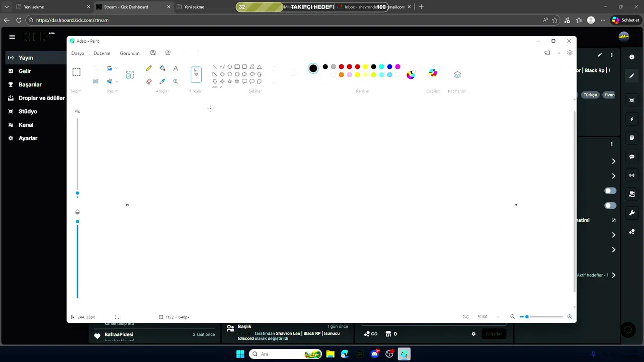Choose the line shape
644x362 pixels.
[x=215, y=66]
